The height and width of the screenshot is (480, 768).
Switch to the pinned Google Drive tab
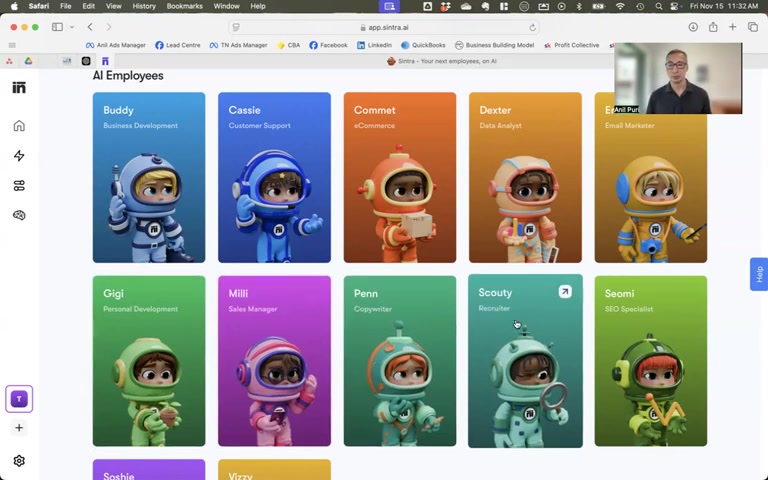point(28,61)
